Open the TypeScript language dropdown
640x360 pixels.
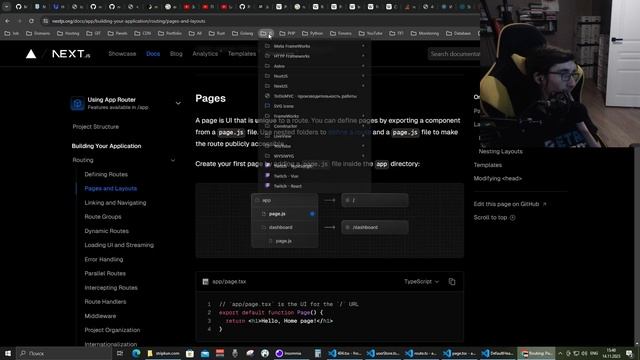pyautogui.click(x=421, y=282)
